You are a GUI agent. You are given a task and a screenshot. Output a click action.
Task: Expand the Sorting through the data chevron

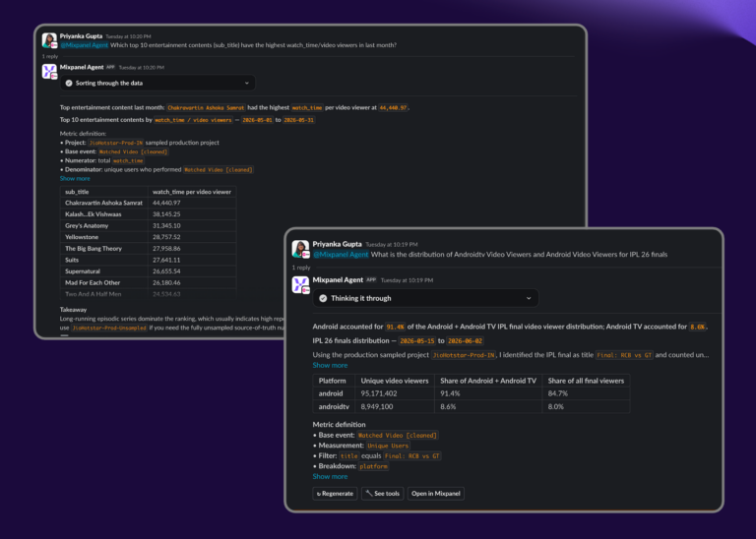247,83
